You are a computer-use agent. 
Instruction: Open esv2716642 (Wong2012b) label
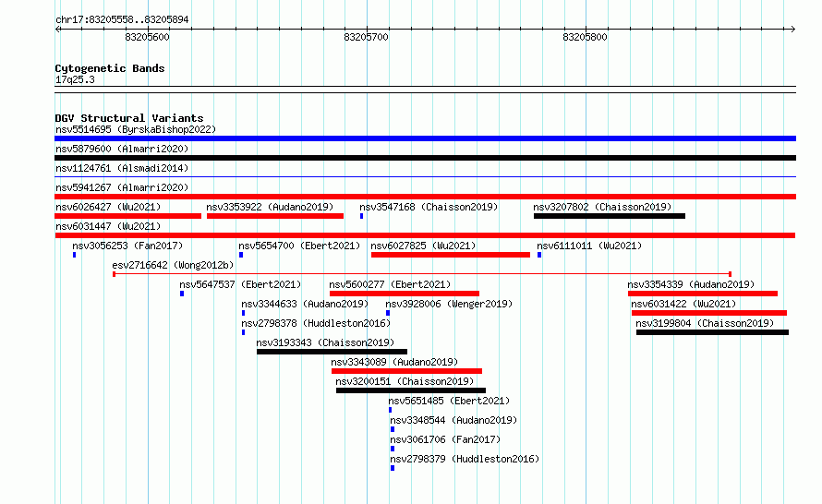click(173, 265)
